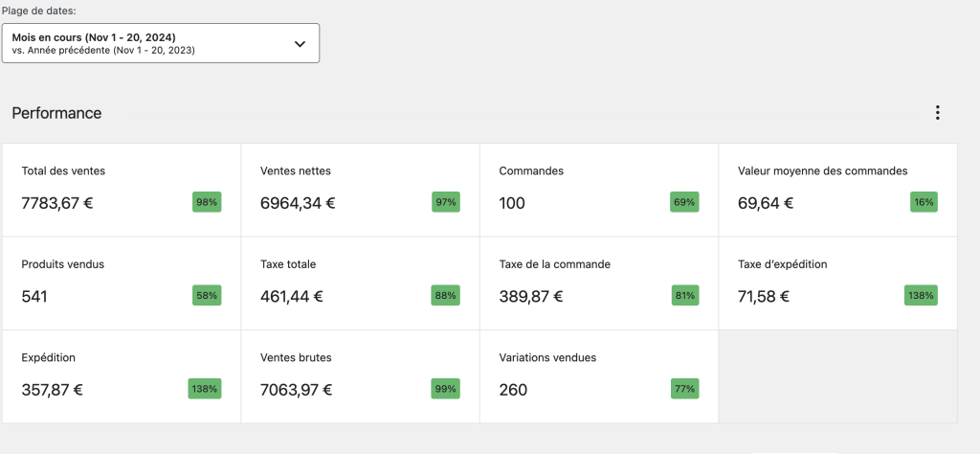Expand the date range chevron arrow
The width and height of the screenshot is (980, 454).
[x=300, y=44]
